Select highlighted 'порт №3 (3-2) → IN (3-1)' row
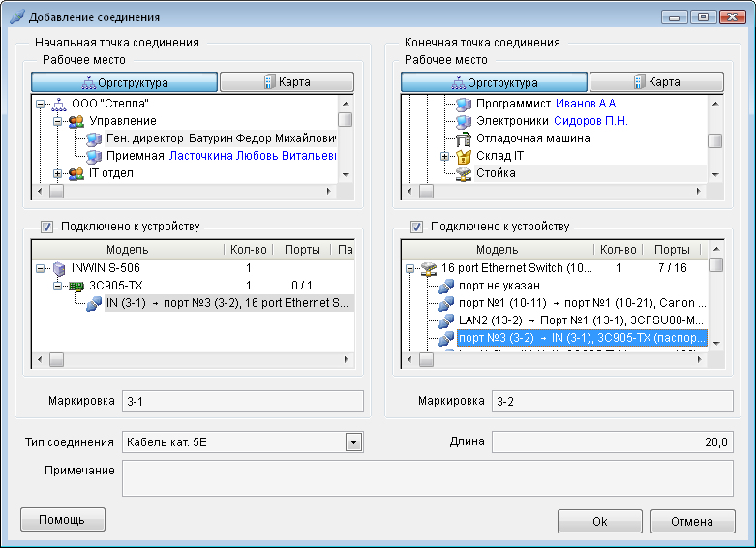The height and width of the screenshot is (548, 756). click(582, 338)
